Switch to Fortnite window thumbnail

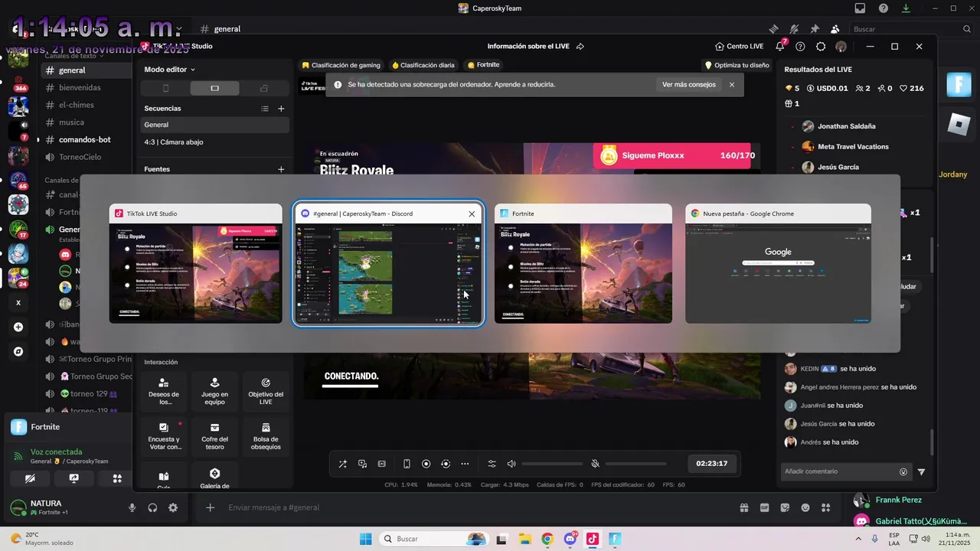tap(583, 263)
